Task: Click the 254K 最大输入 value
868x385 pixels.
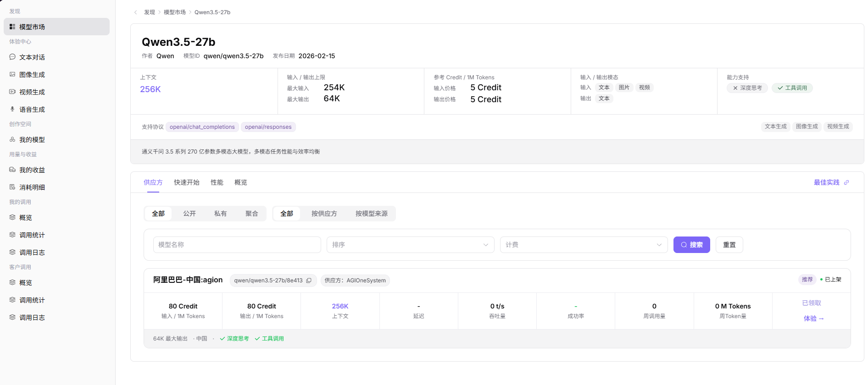Action: coord(334,88)
